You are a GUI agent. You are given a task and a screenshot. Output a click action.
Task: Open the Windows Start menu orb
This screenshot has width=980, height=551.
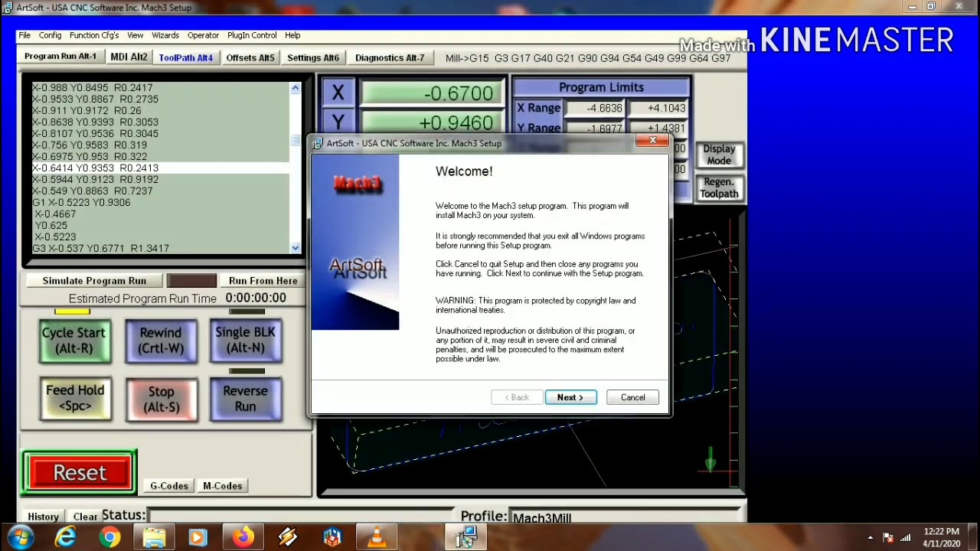(x=21, y=537)
